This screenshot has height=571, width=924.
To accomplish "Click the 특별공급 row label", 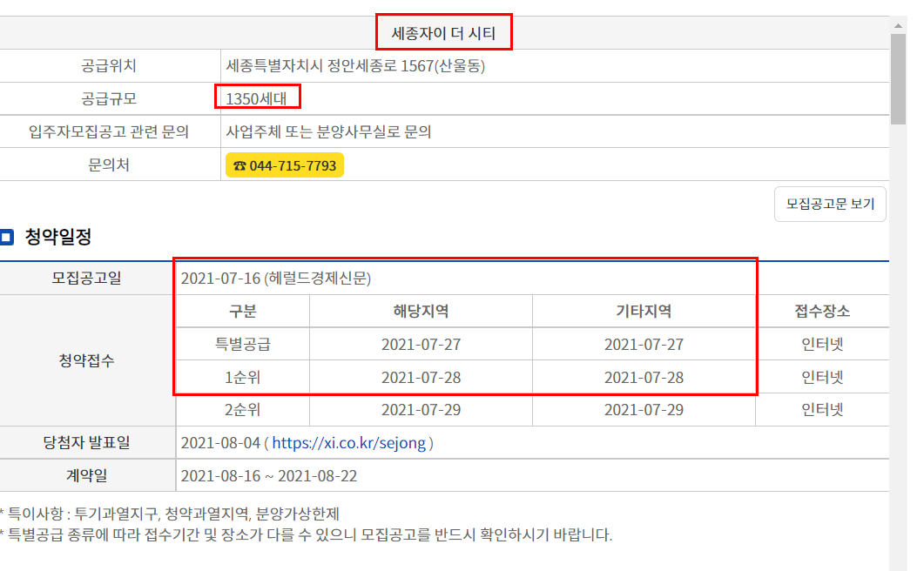I will pos(243,344).
